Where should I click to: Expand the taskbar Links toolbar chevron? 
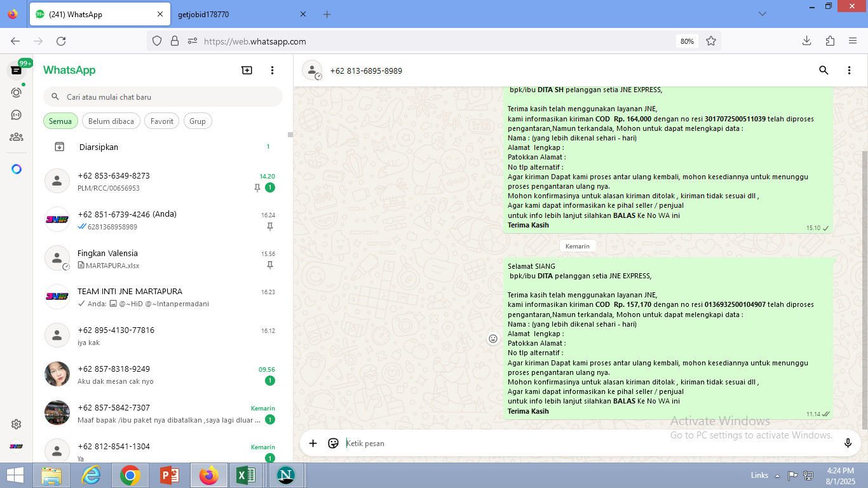(776, 475)
